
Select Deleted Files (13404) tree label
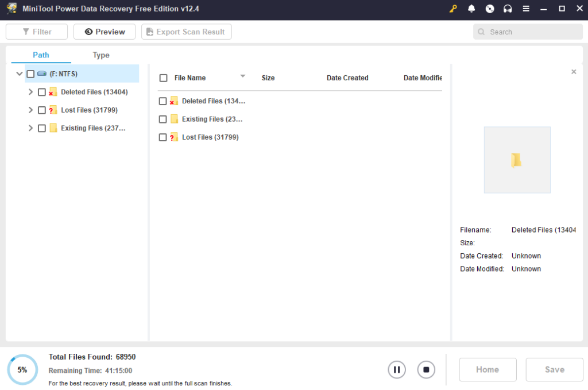[x=94, y=92]
